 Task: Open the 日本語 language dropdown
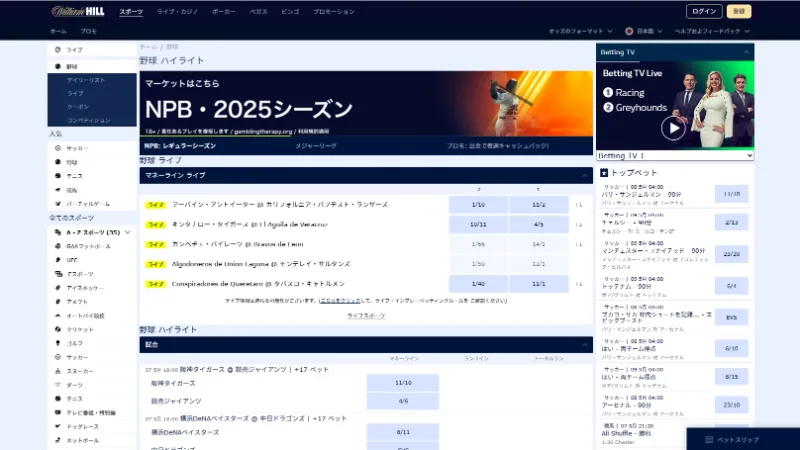pyautogui.click(x=644, y=31)
